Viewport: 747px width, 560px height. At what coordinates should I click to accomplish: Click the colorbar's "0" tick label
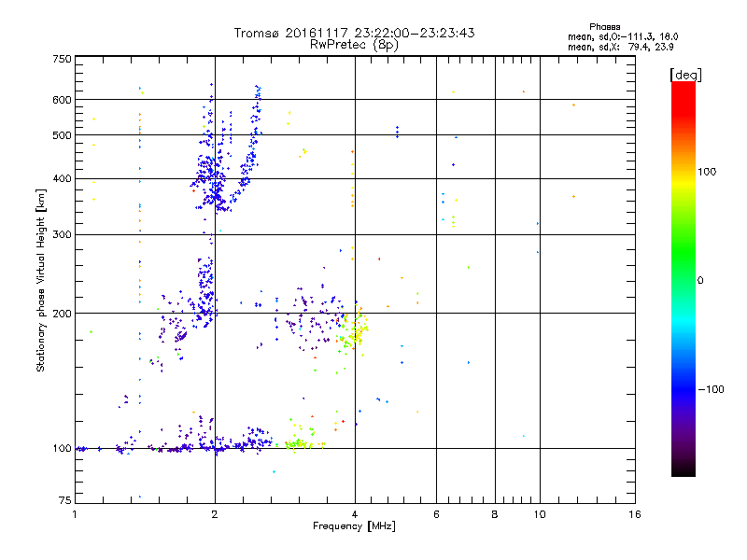pyautogui.click(x=700, y=280)
